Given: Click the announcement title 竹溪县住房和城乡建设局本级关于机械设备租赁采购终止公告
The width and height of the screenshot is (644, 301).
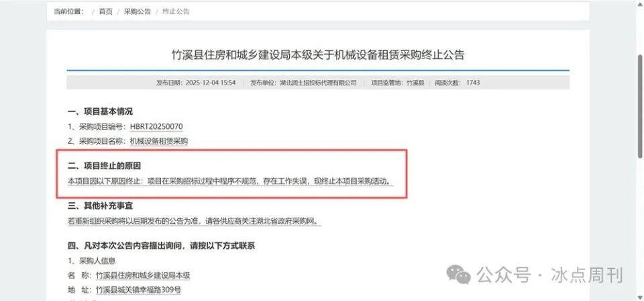Looking at the screenshot, I should 318,54.
